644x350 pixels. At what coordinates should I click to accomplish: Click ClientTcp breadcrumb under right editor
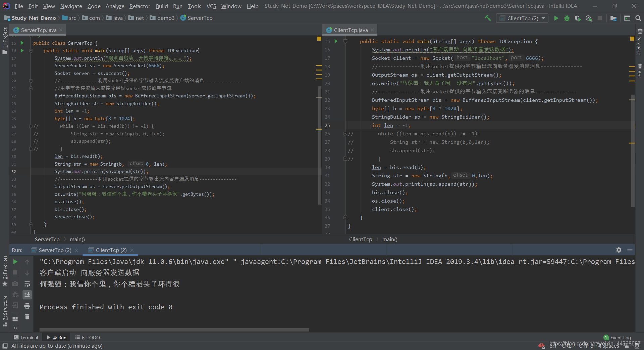click(x=361, y=239)
